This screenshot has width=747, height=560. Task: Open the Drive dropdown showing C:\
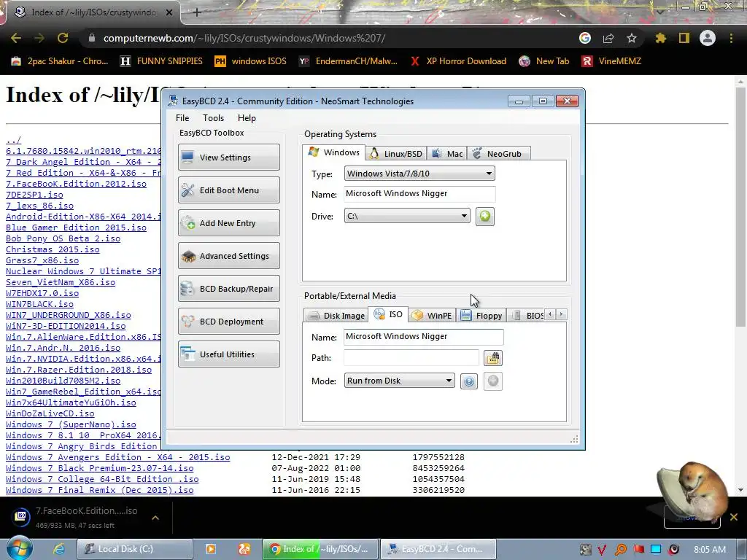point(407,216)
